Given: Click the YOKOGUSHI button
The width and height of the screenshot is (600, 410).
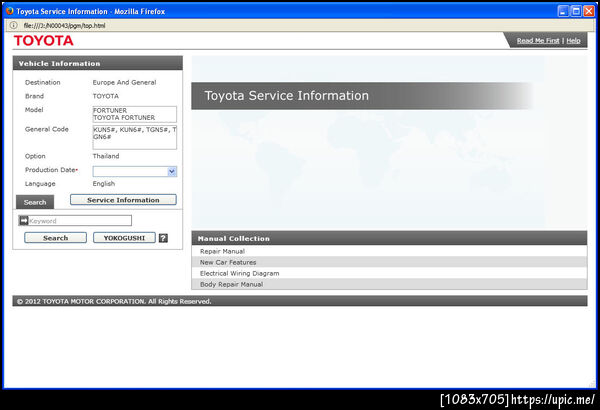Looking at the screenshot, I should click(x=124, y=238).
